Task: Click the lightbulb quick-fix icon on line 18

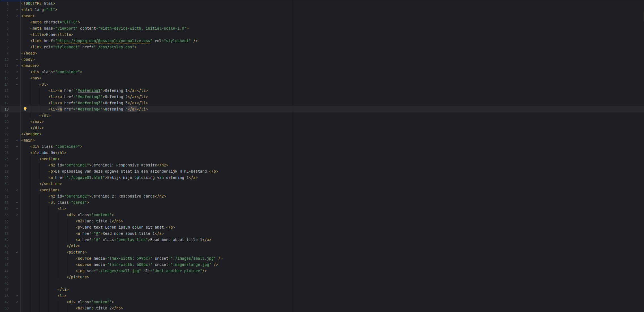Action: [x=25, y=109]
